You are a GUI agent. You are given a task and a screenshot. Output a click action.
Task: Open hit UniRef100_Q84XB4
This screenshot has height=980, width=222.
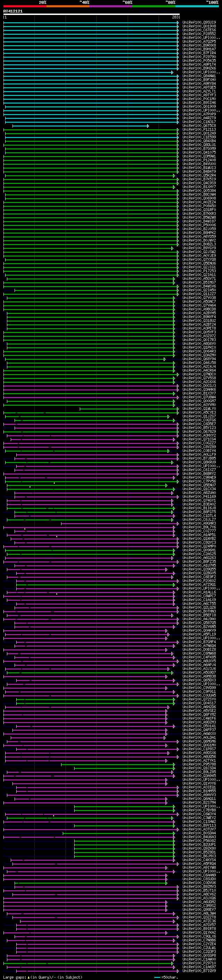coord(199,141)
